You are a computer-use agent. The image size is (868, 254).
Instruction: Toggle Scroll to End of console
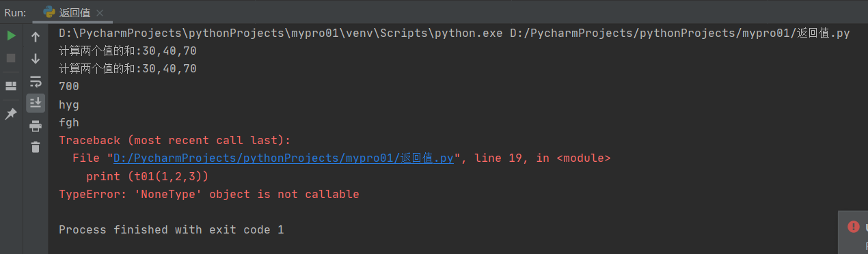[36, 103]
